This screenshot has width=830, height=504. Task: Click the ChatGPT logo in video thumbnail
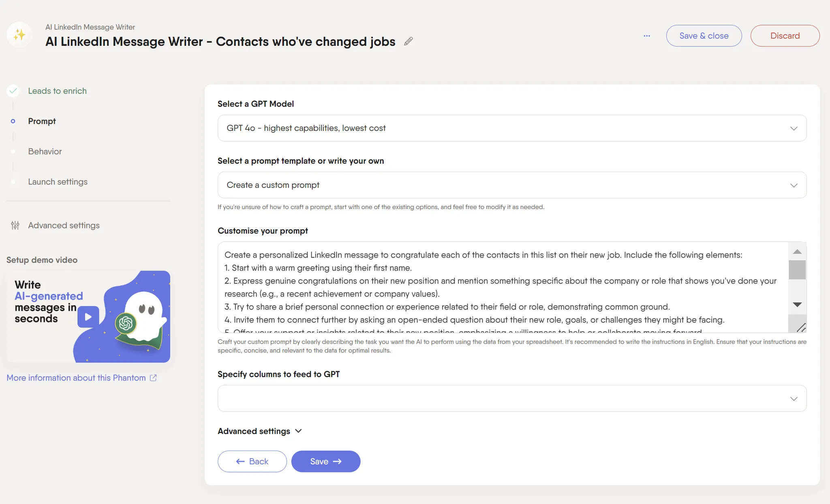tap(126, 323)
